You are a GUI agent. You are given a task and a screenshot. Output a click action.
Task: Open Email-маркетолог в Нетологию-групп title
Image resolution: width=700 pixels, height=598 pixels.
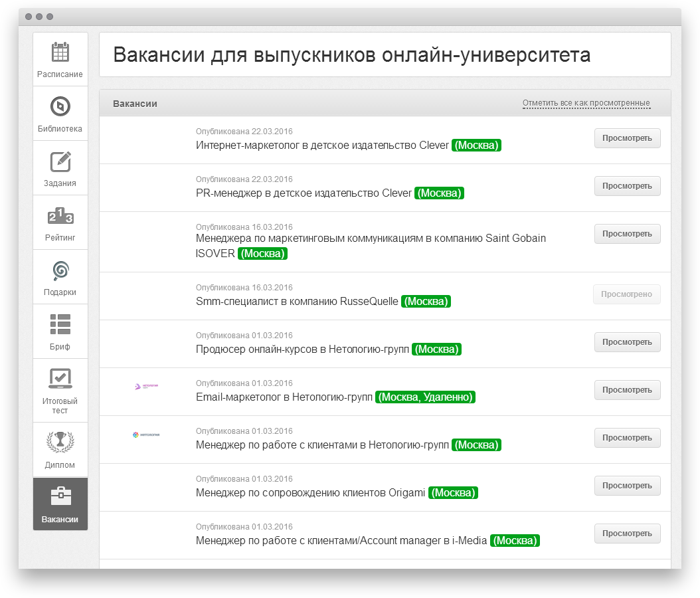[284, 397]
